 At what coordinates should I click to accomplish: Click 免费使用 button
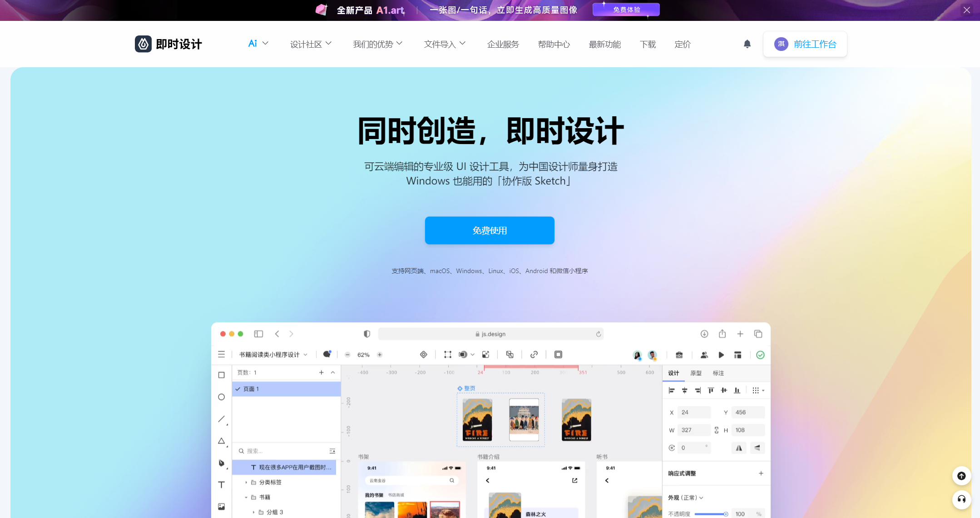pos(490,230)
